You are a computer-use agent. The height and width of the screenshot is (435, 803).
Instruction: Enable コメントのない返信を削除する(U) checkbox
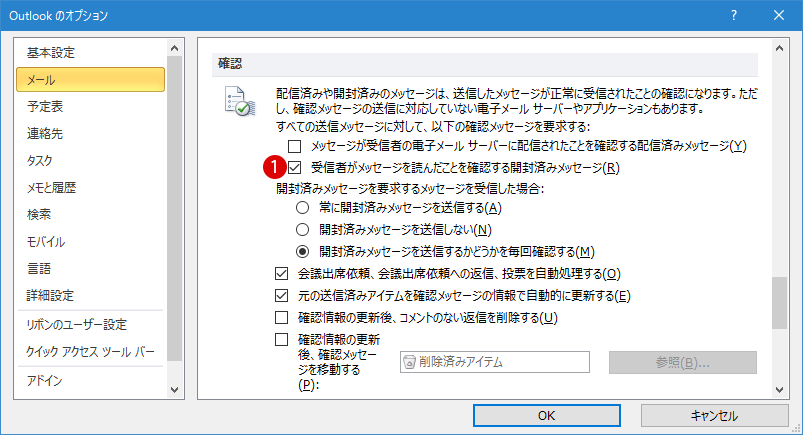click(281, 318)
